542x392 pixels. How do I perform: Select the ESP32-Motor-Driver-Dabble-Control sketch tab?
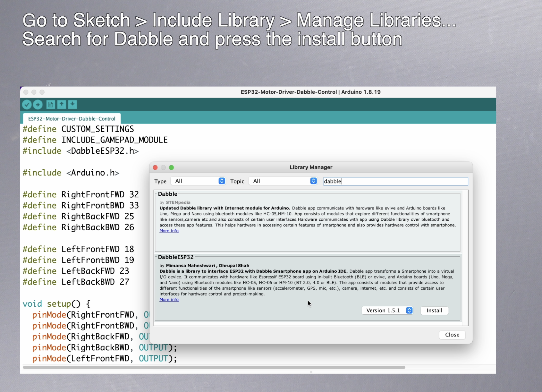pos(72,119)
